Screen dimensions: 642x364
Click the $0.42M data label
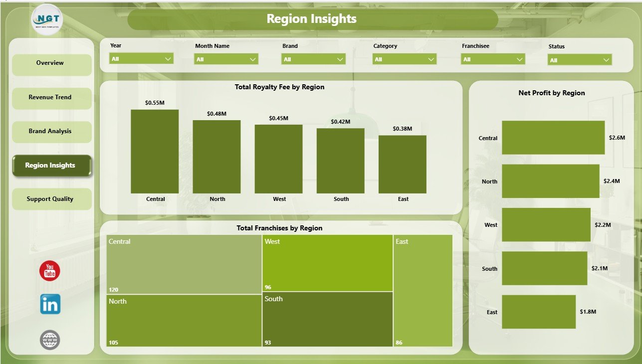click(340, 122)
